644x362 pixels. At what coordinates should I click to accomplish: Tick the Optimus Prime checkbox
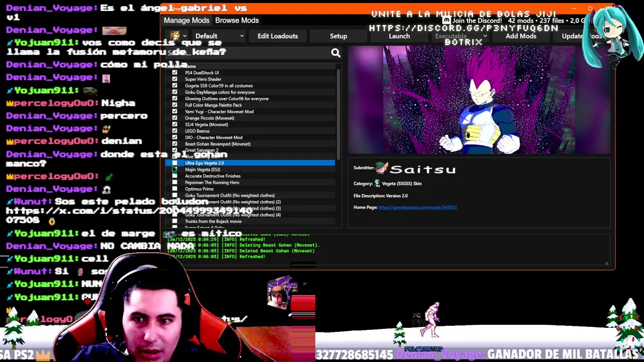coord(175,190)
